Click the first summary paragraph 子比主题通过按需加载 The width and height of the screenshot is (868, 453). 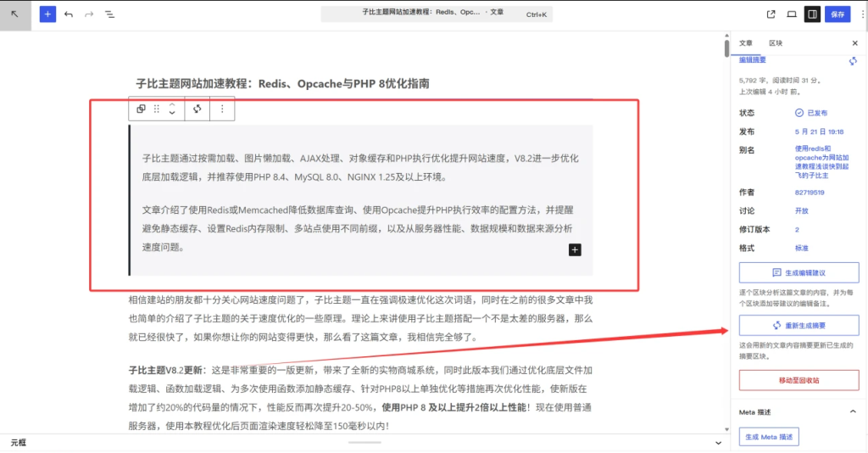(360, 167)
